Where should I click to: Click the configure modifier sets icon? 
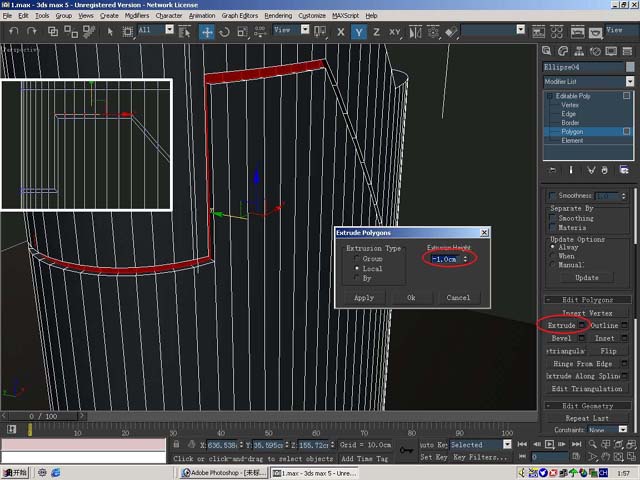625,170
